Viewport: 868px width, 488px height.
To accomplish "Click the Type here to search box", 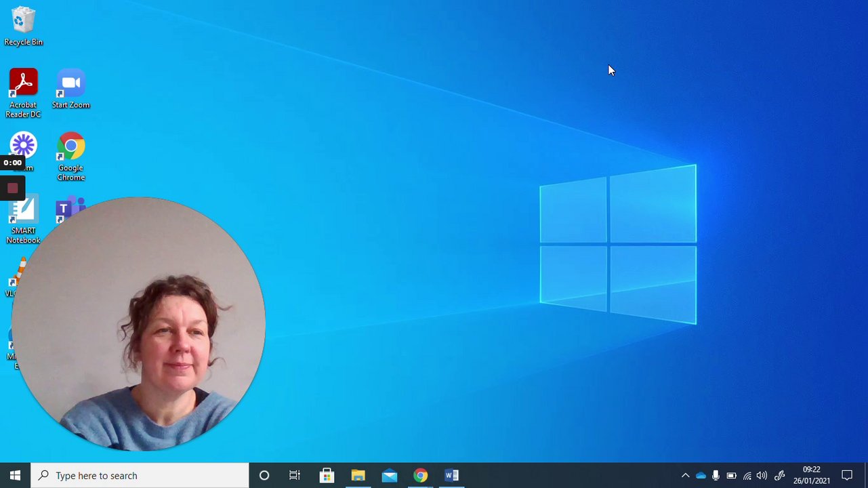I will click(x=140, y=475).
